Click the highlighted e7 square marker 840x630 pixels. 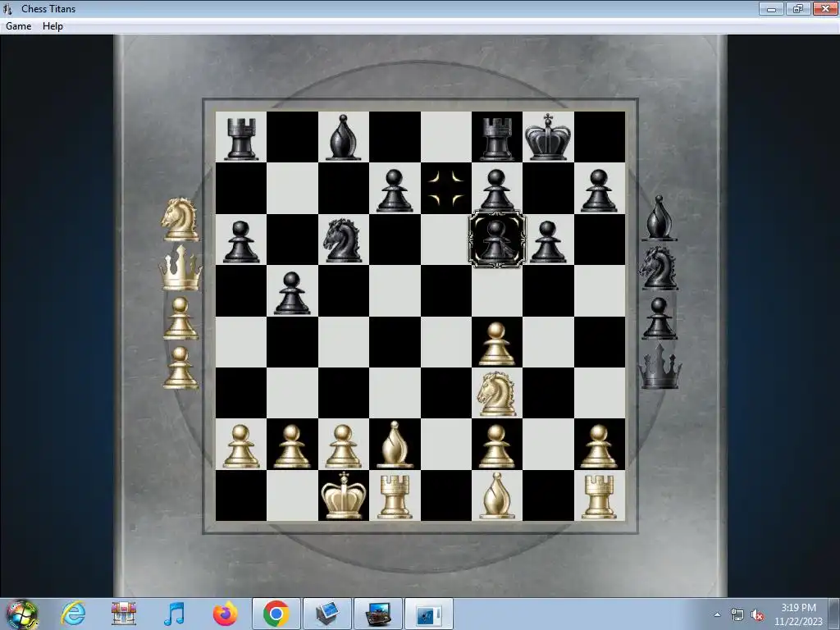(x=445, y=188)
